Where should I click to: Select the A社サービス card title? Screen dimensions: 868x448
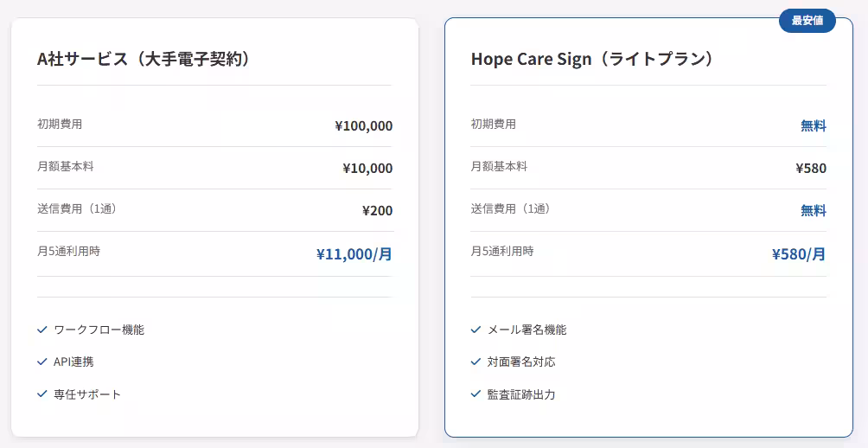coord(144,59)
